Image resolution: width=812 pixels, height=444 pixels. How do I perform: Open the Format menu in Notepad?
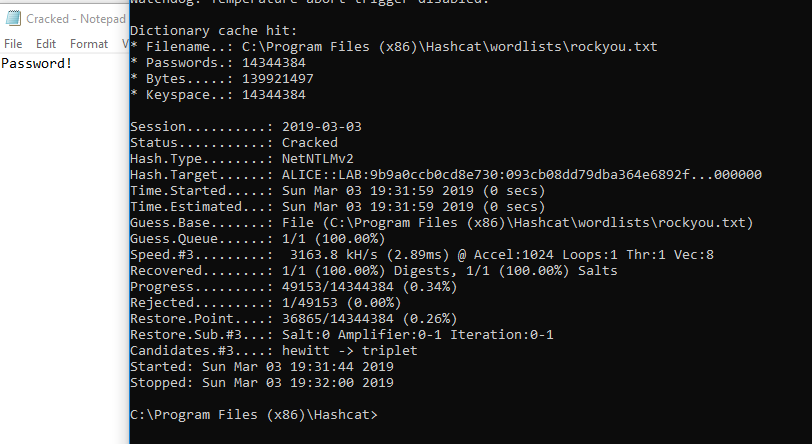coord(89,44)
